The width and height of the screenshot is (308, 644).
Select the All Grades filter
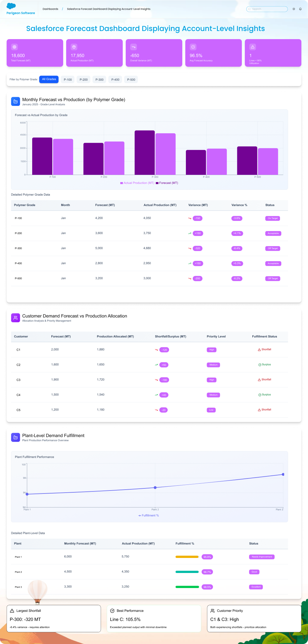(x=49, y=79)
